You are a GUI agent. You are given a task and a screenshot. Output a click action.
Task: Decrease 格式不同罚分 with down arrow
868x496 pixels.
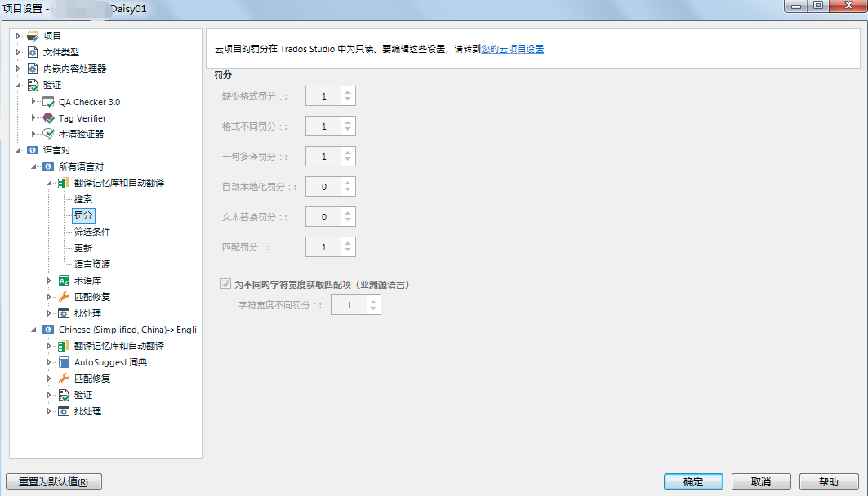pyautogui.click(x=348, y=130)
